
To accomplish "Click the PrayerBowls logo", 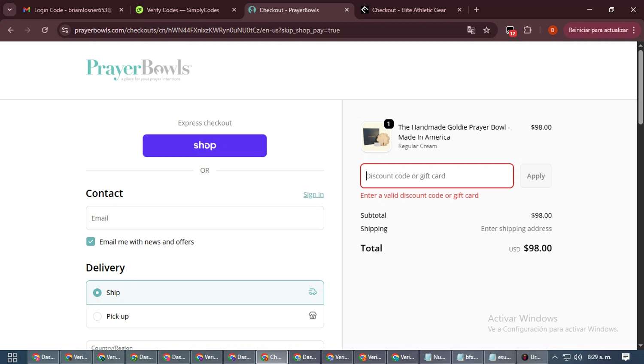I will tap(139, 70).
